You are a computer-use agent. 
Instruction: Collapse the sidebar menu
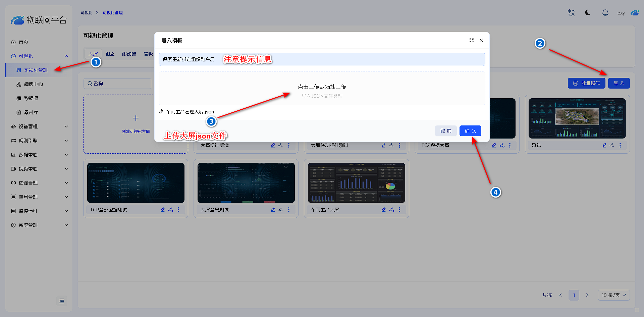[62, 301]
